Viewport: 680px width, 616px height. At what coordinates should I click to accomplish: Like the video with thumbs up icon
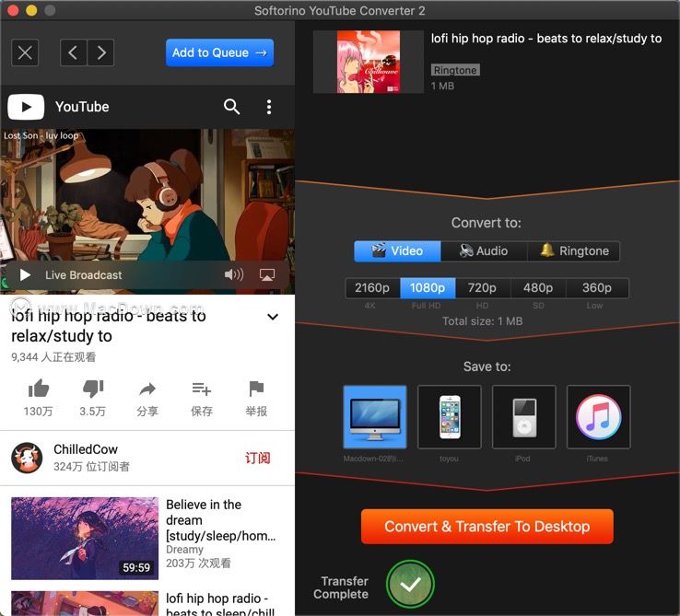[x=39, y=389]
